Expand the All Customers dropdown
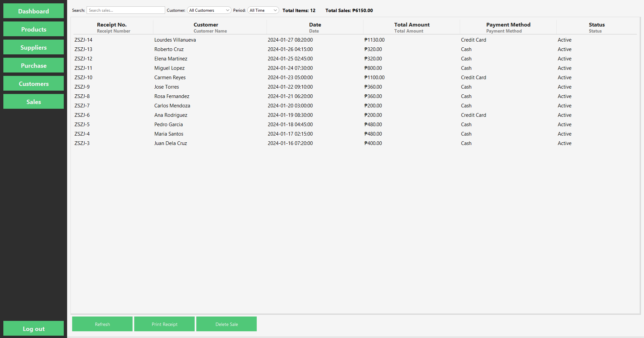The image size is (644, 338). (x=209, y=10)
